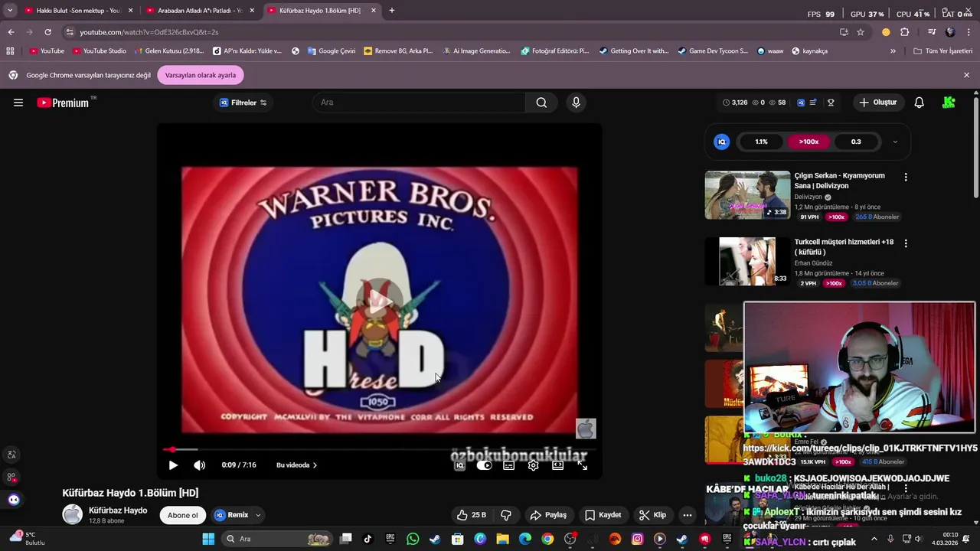Viewport: 980px width, 551px height.
Task: Expand the vidIQ stats panel chevron
Action: [895, 142]
